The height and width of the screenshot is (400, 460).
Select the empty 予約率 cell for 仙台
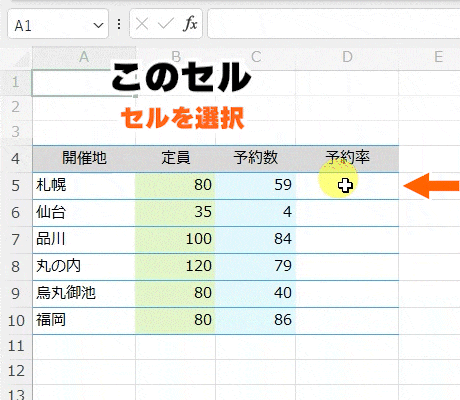[347, 213]
